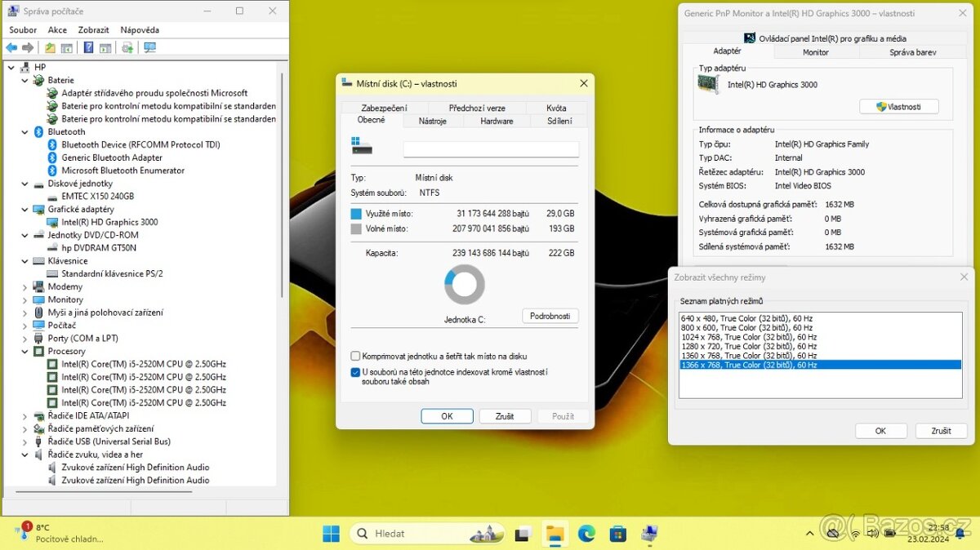Enable the Komprimovat jednotku checkbox

pyautogui.click(x=355, y=356)
